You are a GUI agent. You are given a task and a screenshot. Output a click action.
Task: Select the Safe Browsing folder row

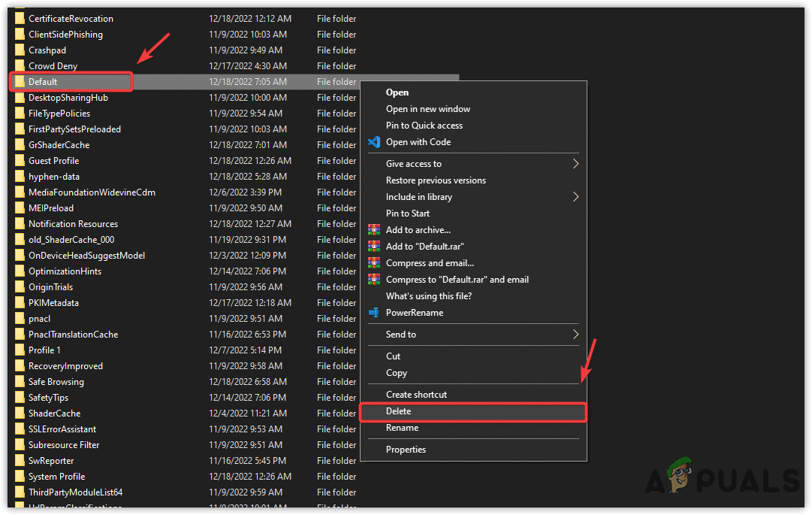pos(56,382)
